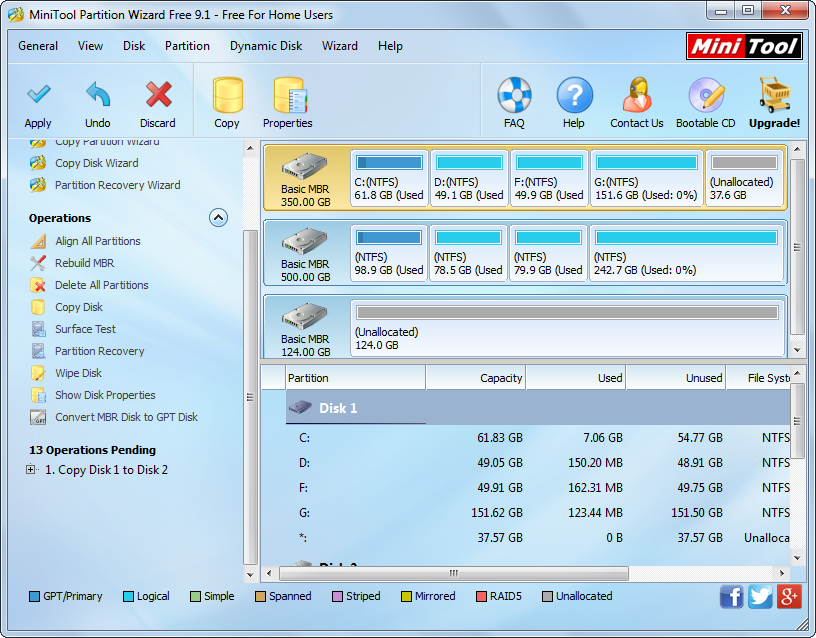Collapse the Operations section chevron
This screenshot has height=638, width=816.
tap(219, 218)
